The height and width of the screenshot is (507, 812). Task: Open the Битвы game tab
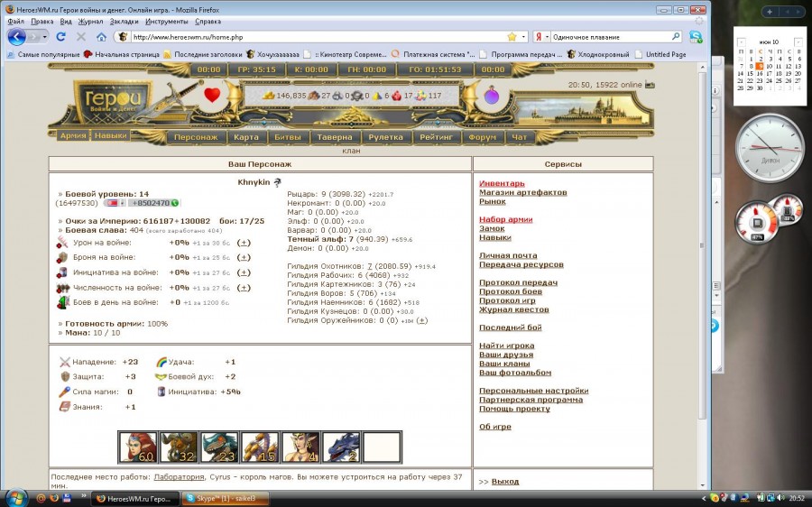288,137
